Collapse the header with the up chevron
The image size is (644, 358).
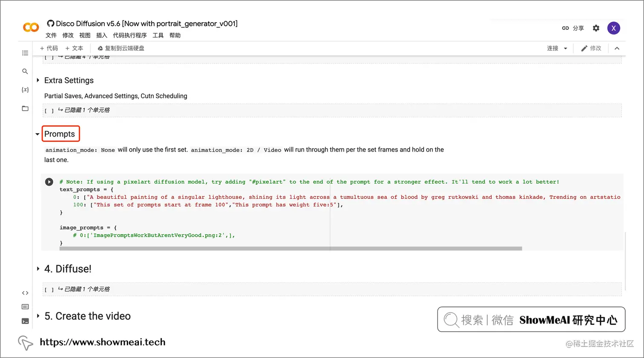(617, 49)
